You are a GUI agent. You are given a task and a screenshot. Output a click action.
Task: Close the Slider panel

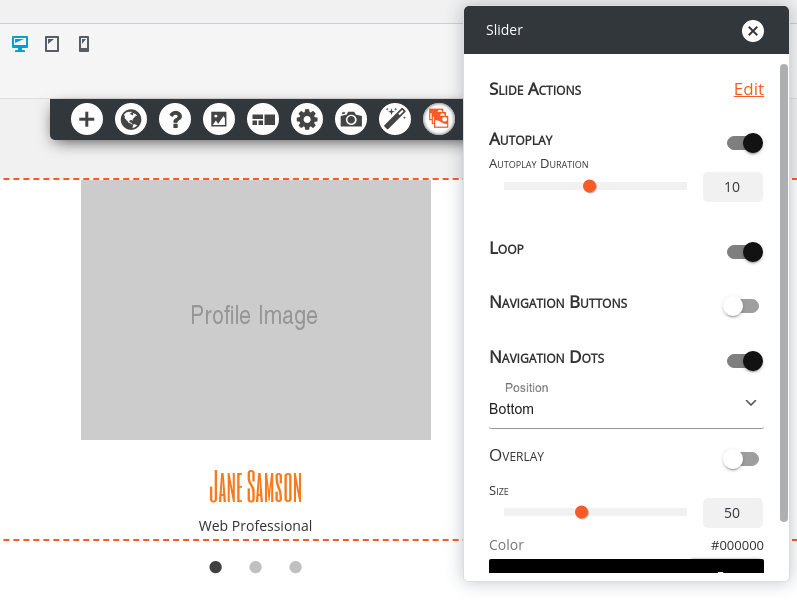coord(753,31)
